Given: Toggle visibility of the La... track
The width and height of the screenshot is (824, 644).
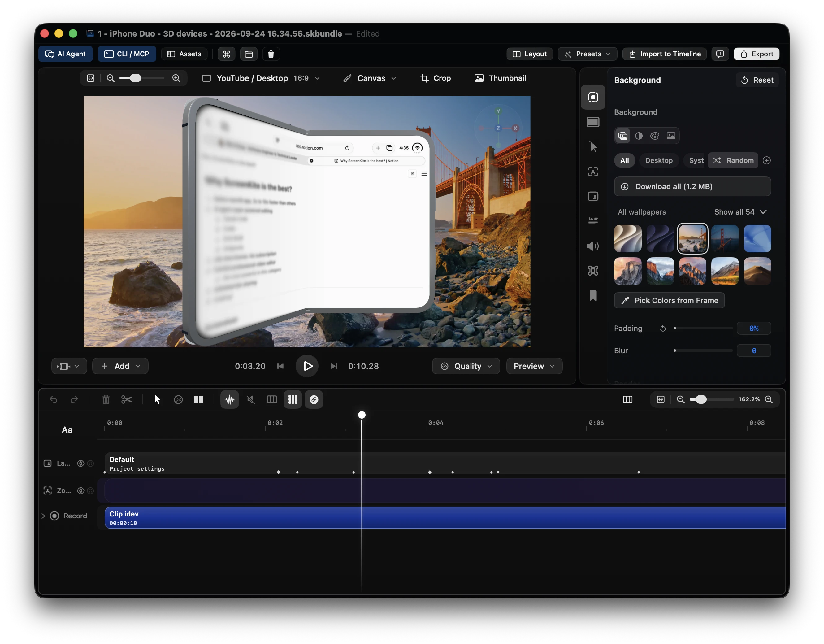Looking at the screenshot, I should [x=80, y=464].
